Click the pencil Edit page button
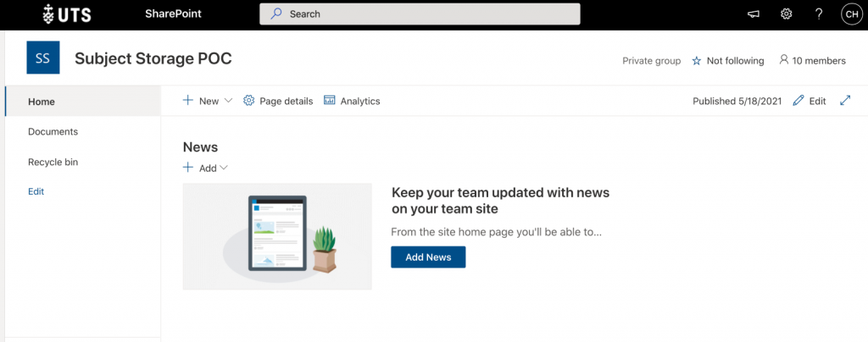Image resolution: width=868 pixels, height=342 pixels. pyautogui.click(x=810, y=101)
